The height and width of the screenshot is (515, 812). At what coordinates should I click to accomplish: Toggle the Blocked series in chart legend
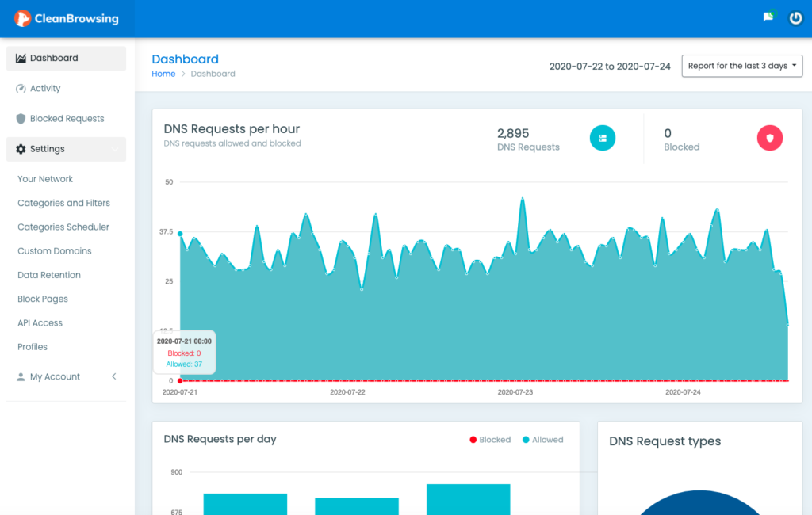click(x=489, y=440)
